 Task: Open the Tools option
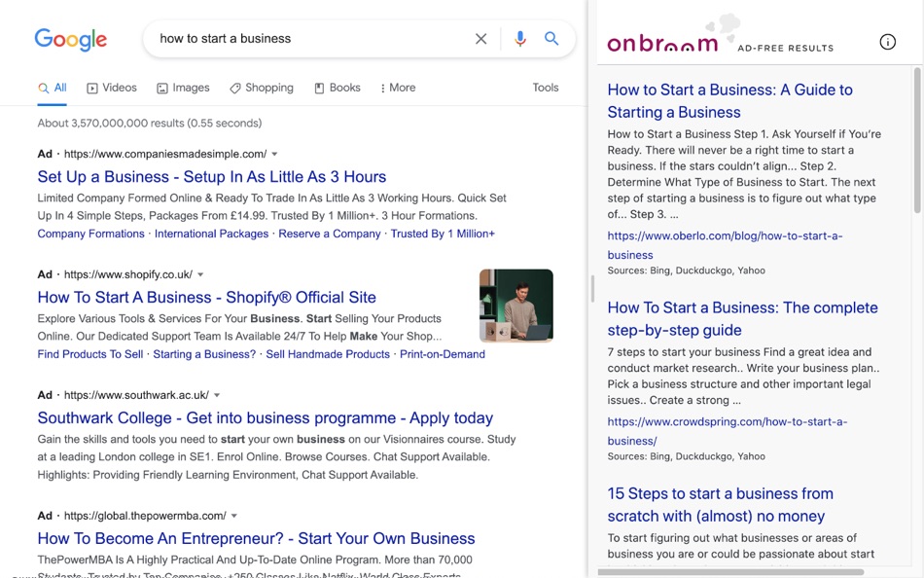545,88
